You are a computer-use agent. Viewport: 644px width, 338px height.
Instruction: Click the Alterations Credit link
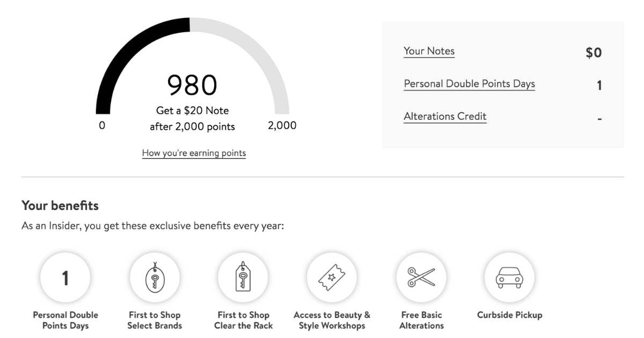445,117
